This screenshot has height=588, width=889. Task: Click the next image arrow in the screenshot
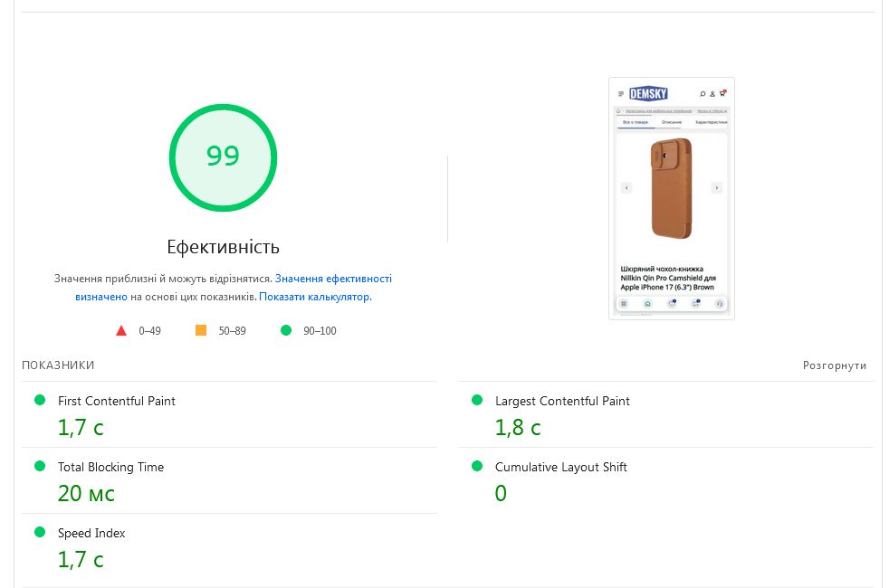pos(717,187)
